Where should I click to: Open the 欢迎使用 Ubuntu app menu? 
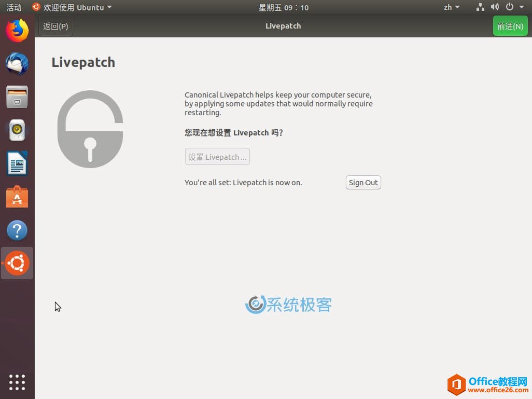pos(72,7)
